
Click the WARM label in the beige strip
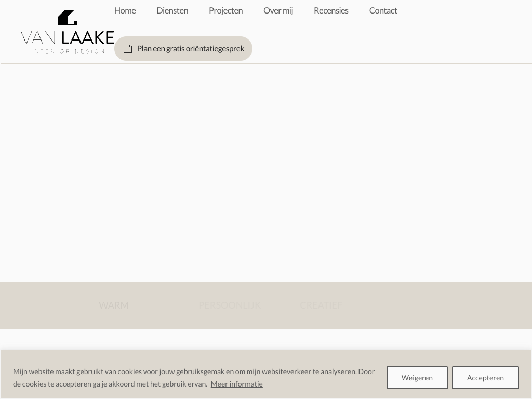point(114,305)
